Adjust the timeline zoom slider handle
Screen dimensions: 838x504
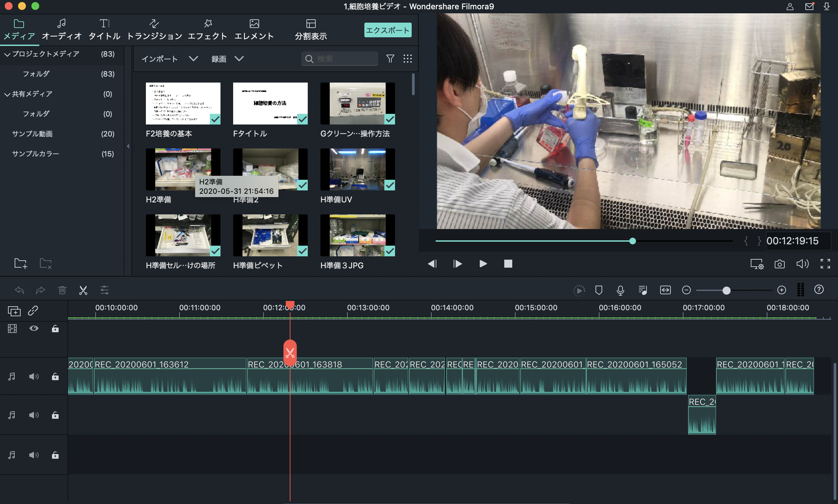point(726,290)
